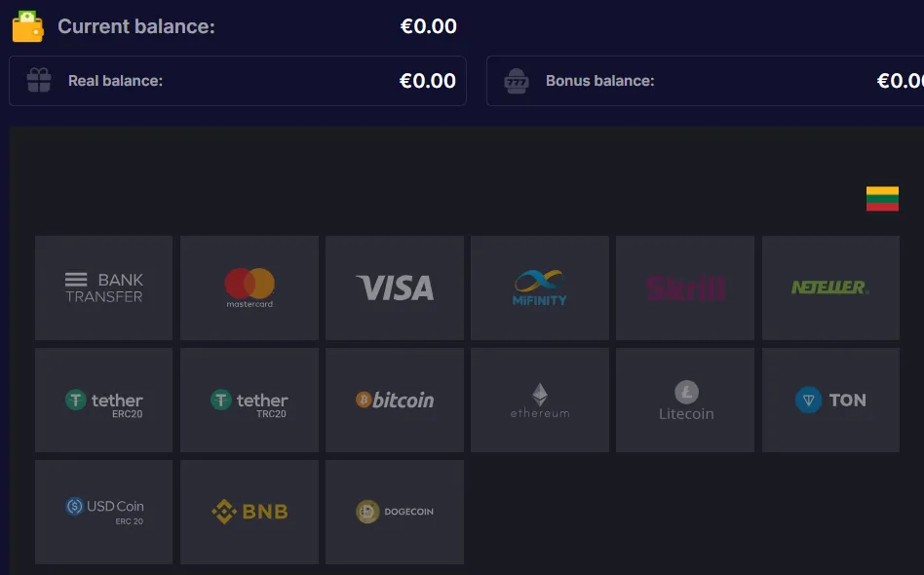This screenshot has width=924, height=575.
Task: Select TON cryptocurrency option
Action: click(x=830, y=400)
